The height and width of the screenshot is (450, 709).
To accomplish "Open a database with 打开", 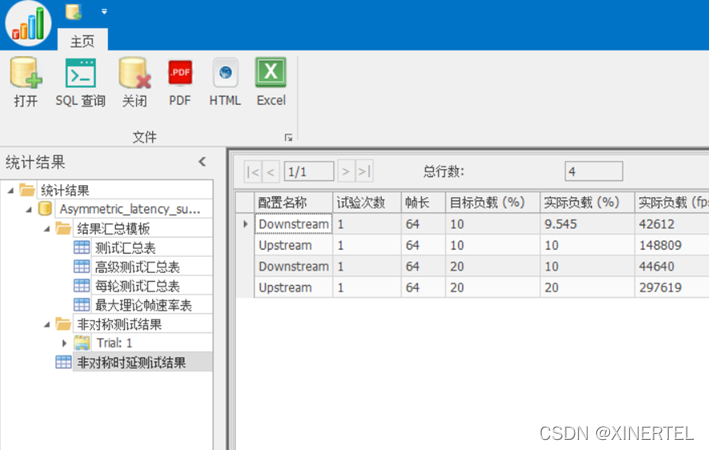I will (x=26, y=82).
